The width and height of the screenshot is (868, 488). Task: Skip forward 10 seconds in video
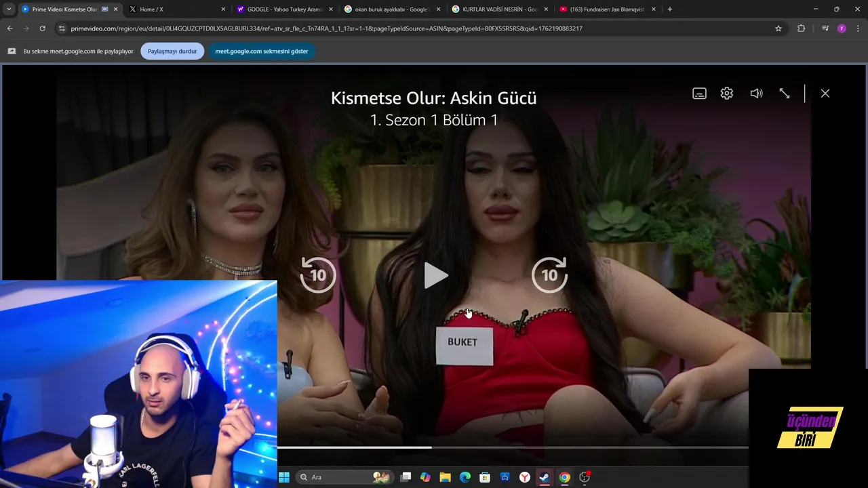[x=549, y=274]
